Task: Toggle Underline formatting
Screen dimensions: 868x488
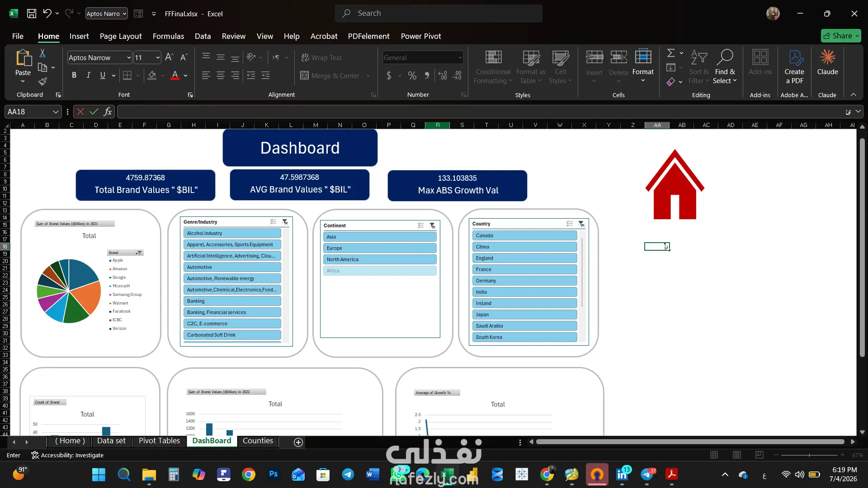Action: tap(103, 75)
